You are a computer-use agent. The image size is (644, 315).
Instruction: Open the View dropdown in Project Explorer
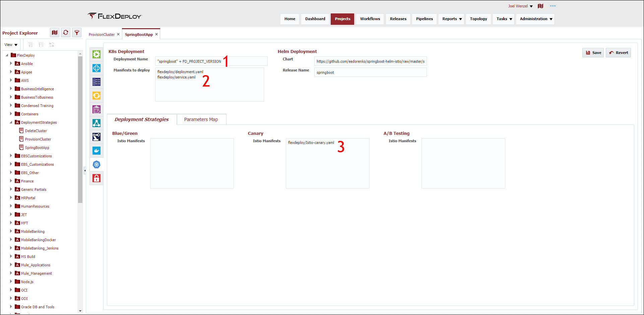click(x=11, y=45)
